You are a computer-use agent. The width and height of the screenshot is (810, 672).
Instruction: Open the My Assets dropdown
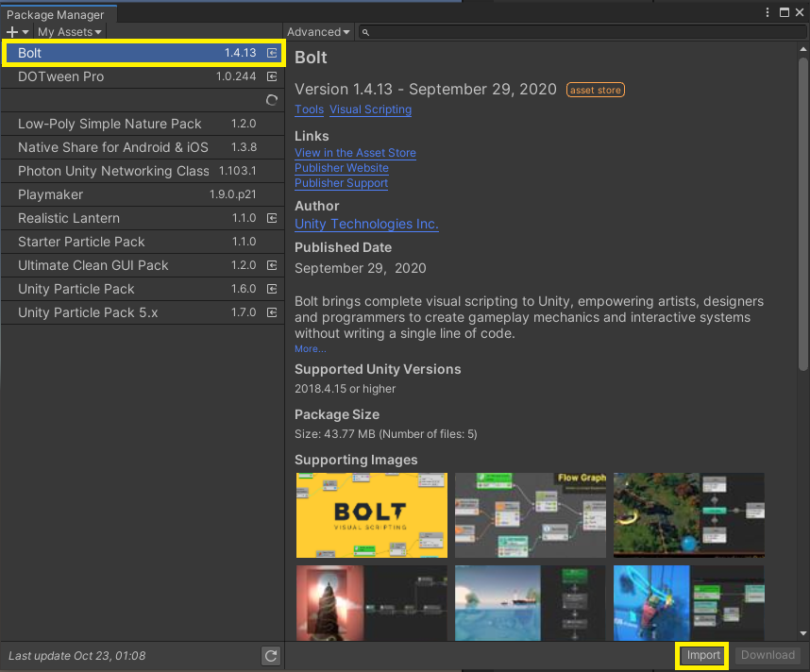[69, 32]
